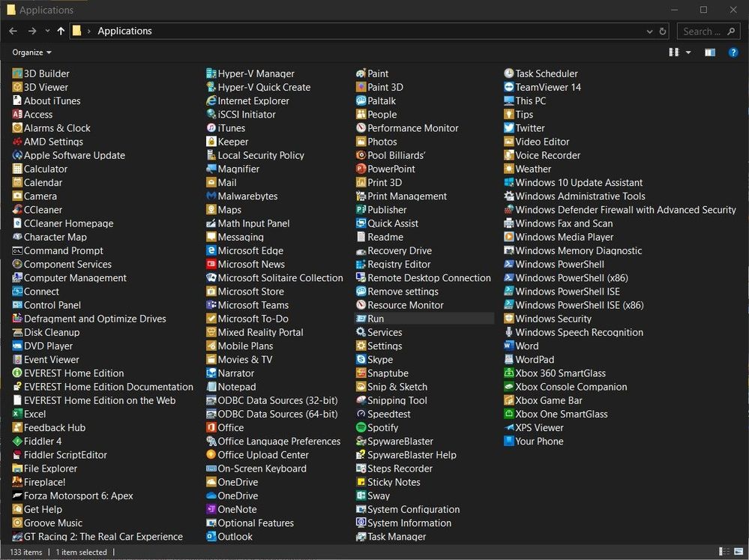
Task: Click the Help question mark icon
Action: [733, 52]
